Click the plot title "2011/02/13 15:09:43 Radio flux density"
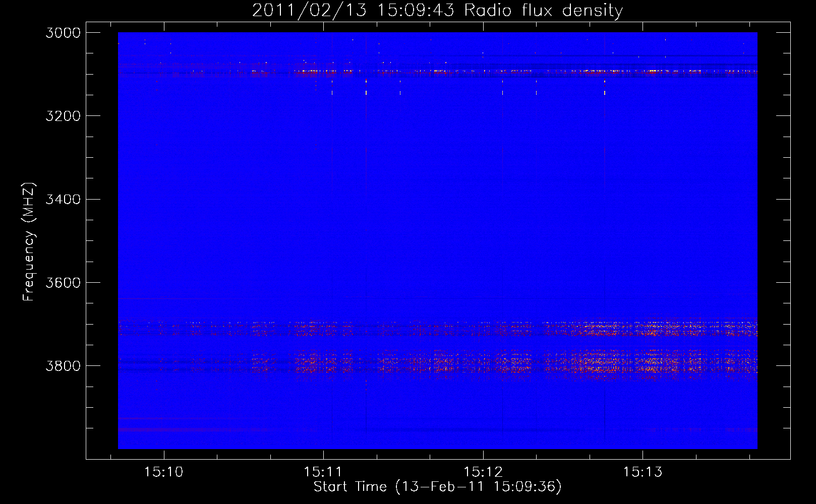Viewport: 816px width, 504px height. tap(438, 10)
